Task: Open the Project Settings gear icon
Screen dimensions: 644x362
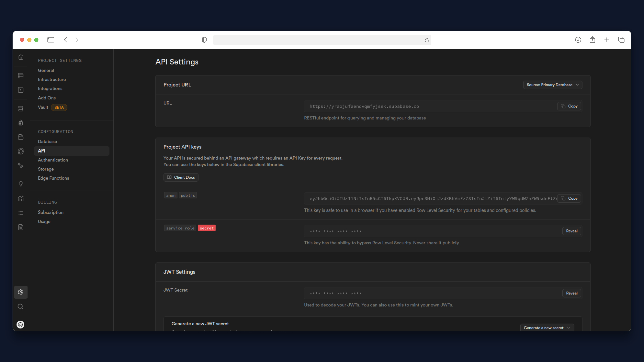Action: coord(21,292)
